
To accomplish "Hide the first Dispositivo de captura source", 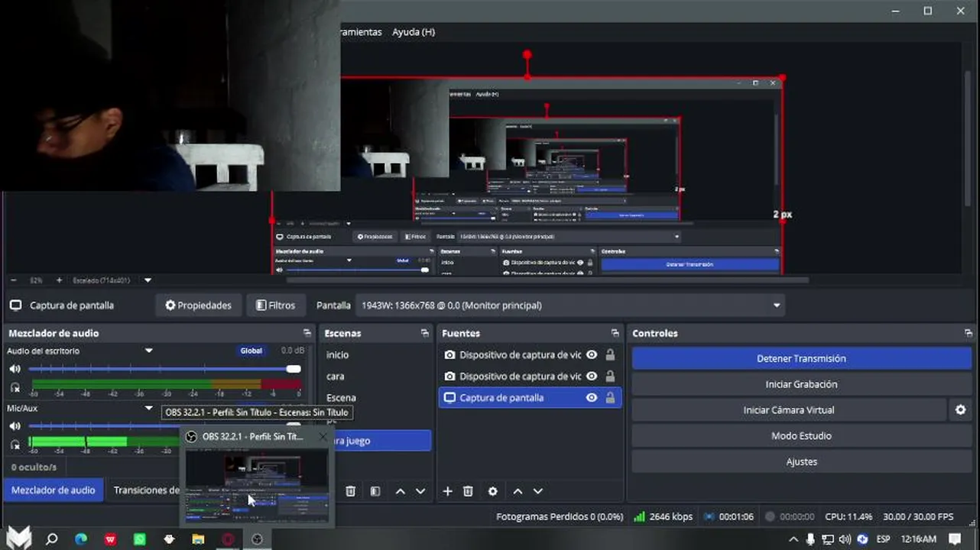I will pos(592,355).
